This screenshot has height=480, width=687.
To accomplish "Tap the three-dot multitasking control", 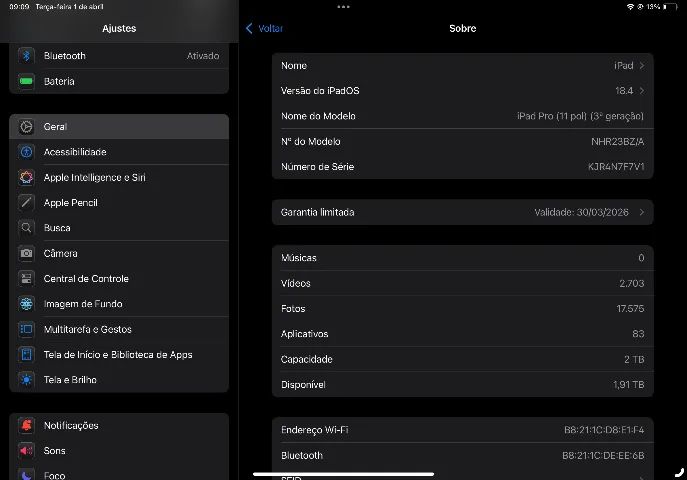I will tap(344, 7).
